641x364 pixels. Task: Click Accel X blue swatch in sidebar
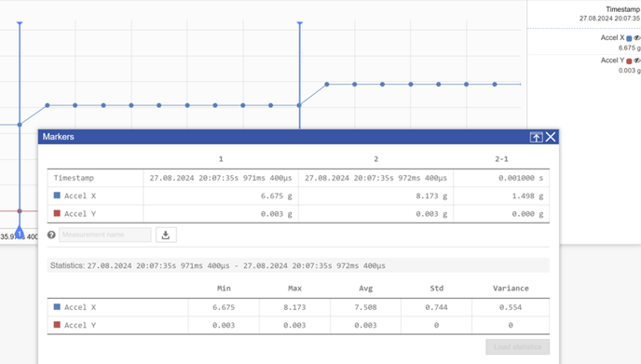pyautogui.click(x=629, y=38)
